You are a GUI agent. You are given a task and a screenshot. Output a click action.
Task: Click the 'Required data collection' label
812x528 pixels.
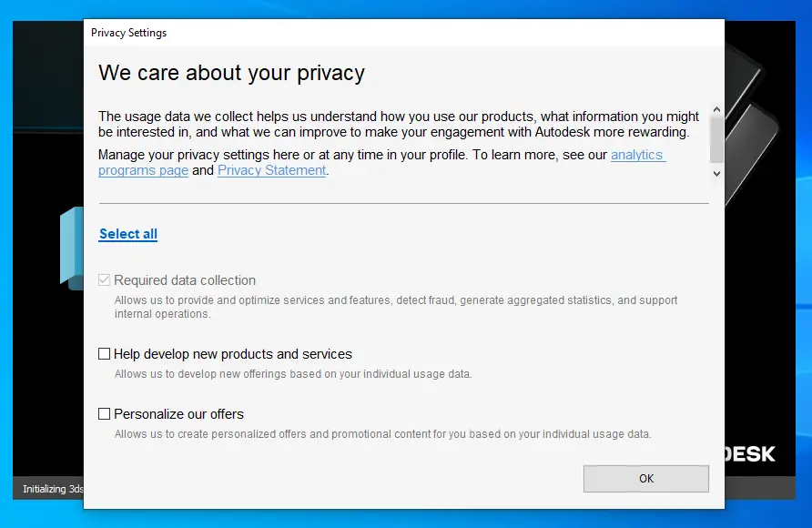(185, 280)
